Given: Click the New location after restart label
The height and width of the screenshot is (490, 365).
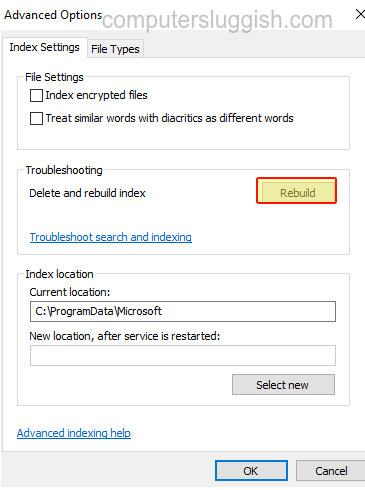Looking at the screenshot, I should 125,336.
